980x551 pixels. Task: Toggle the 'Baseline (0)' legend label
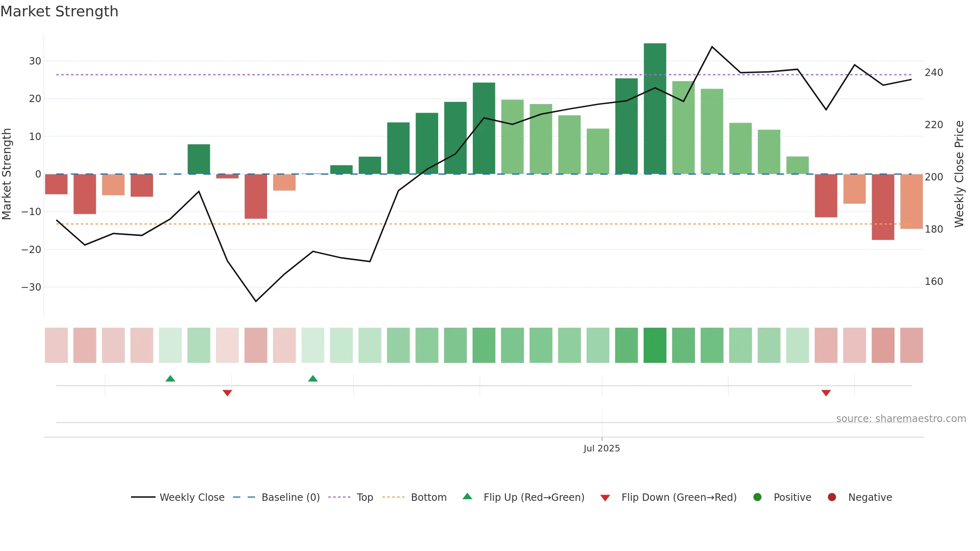tap(291, 497)
